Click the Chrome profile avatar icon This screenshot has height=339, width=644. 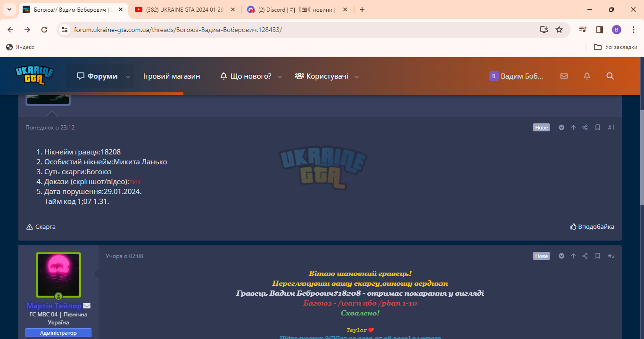(617, 30)
